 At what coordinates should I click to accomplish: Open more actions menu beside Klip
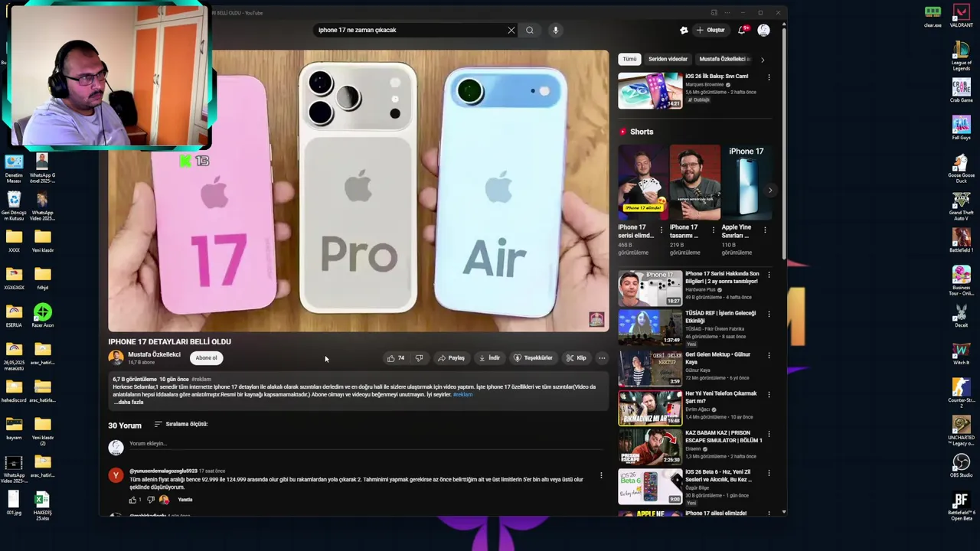coord(602,358)
